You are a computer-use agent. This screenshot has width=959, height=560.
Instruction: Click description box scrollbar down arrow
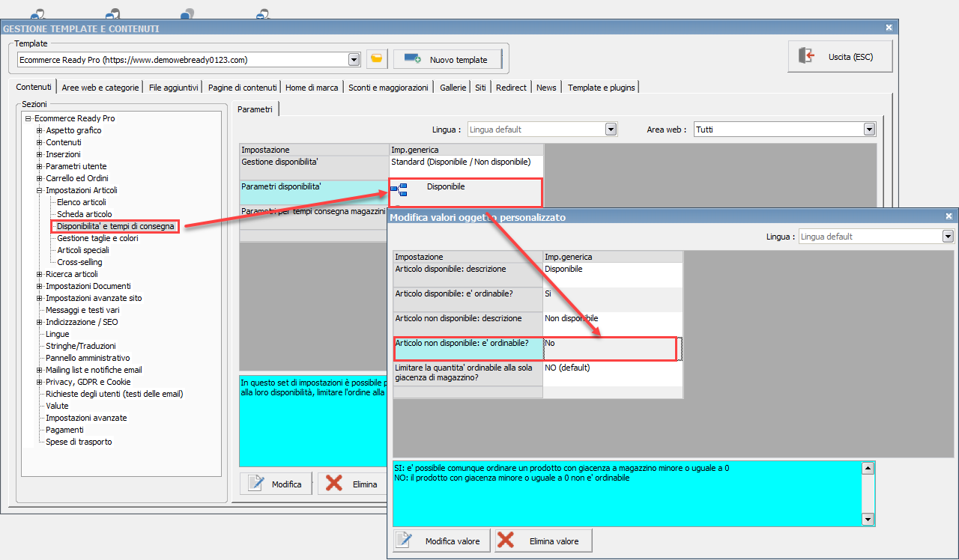[x=868, y=520]
